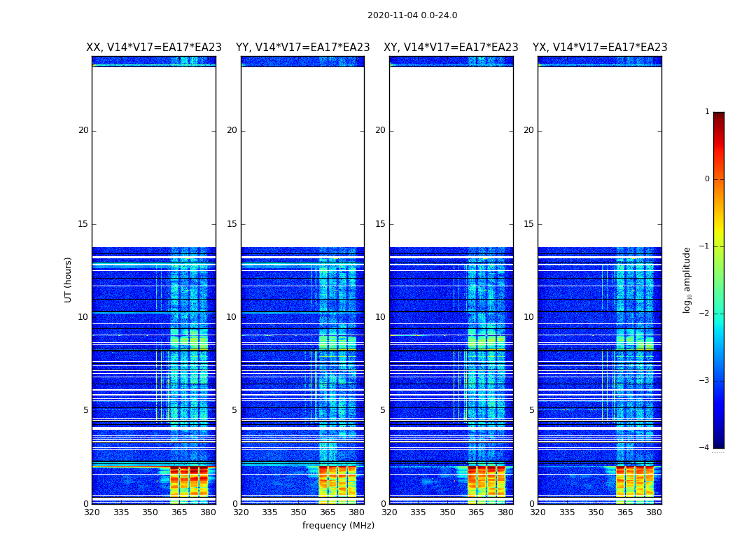
Task: Click the -2 tick label on colorbar
Action: [706, 314]
